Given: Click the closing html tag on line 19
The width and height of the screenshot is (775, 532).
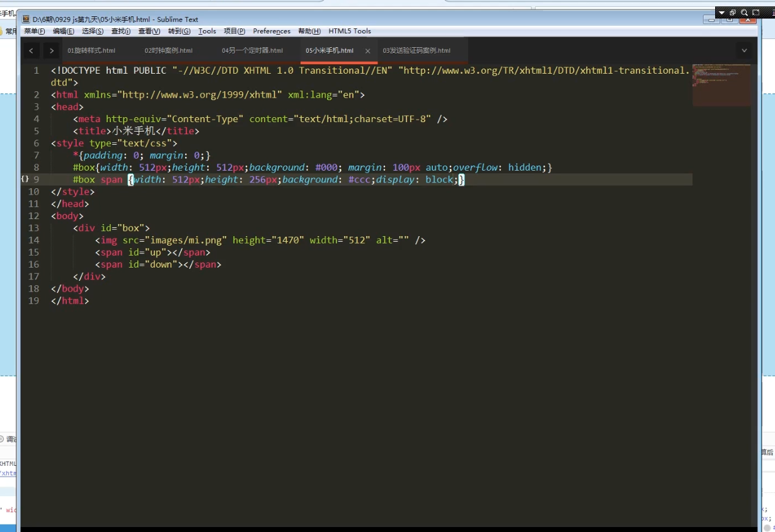Looking at the screenshot, I should coord(70,301).
